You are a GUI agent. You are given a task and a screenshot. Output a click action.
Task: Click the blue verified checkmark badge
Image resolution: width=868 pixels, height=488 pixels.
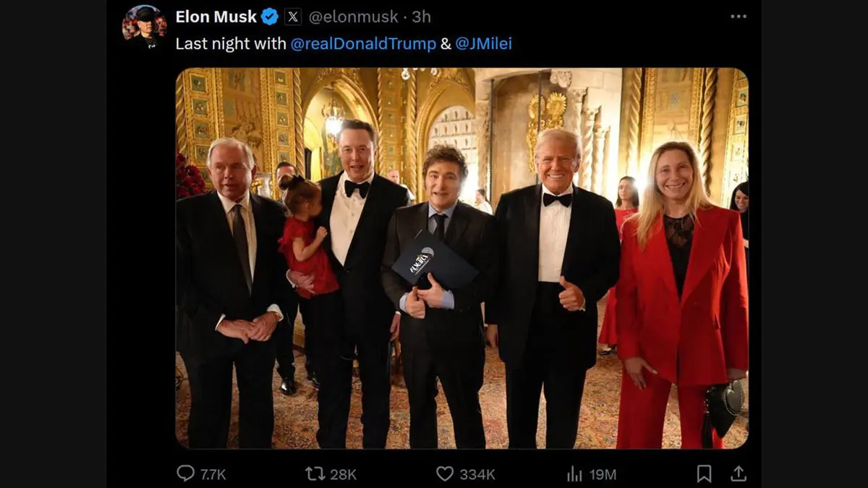270,17
